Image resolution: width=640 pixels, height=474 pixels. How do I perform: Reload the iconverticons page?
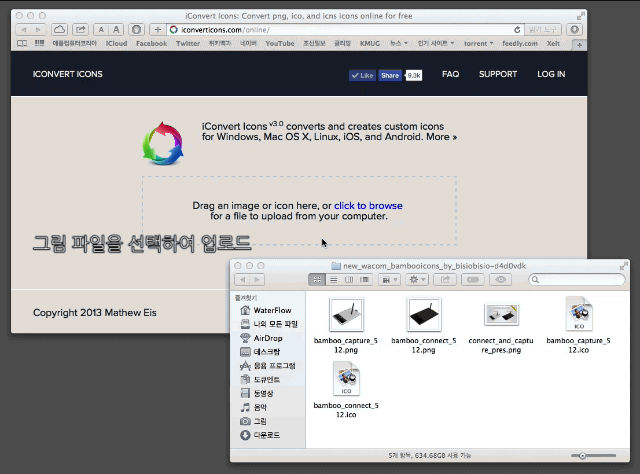click(517, 30)
